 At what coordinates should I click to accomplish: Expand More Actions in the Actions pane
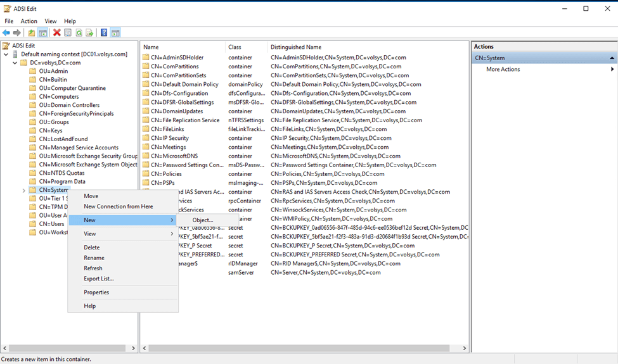[x=503, y=69]
